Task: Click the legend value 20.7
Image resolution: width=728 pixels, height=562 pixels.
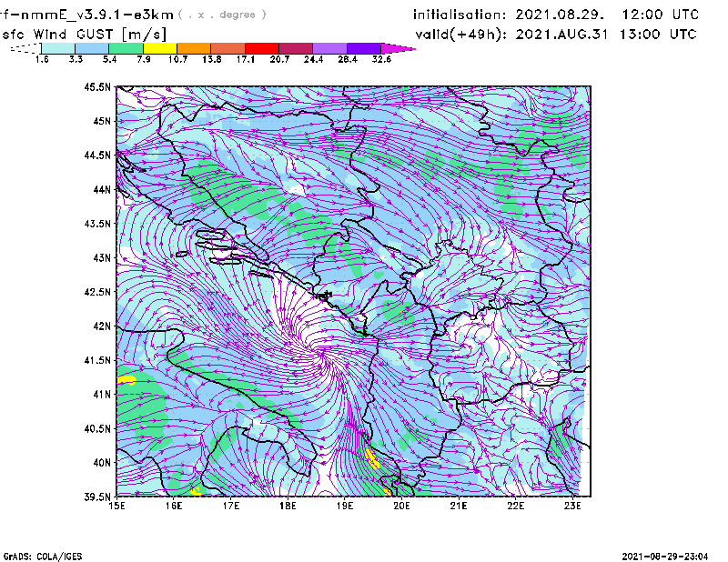Action: pyautogui.click(x=279, y=59)
